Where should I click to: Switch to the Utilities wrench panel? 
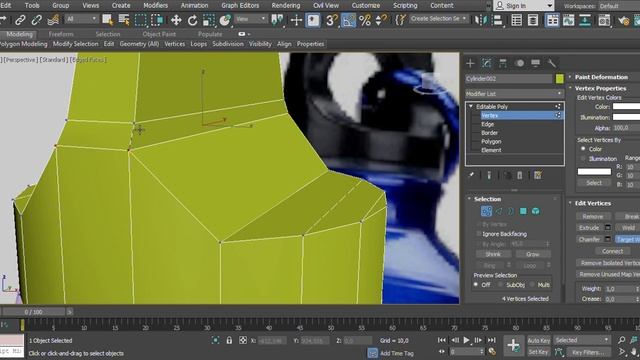552,63
